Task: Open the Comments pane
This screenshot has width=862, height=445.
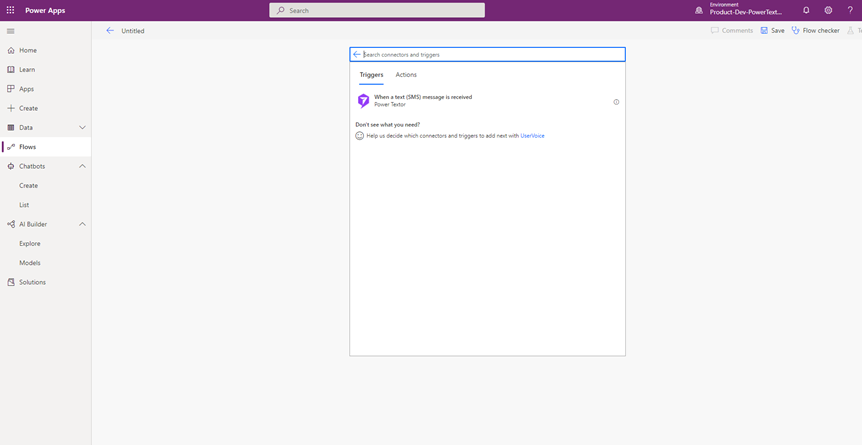Action: pyautogui.click(x=737, y=31)
